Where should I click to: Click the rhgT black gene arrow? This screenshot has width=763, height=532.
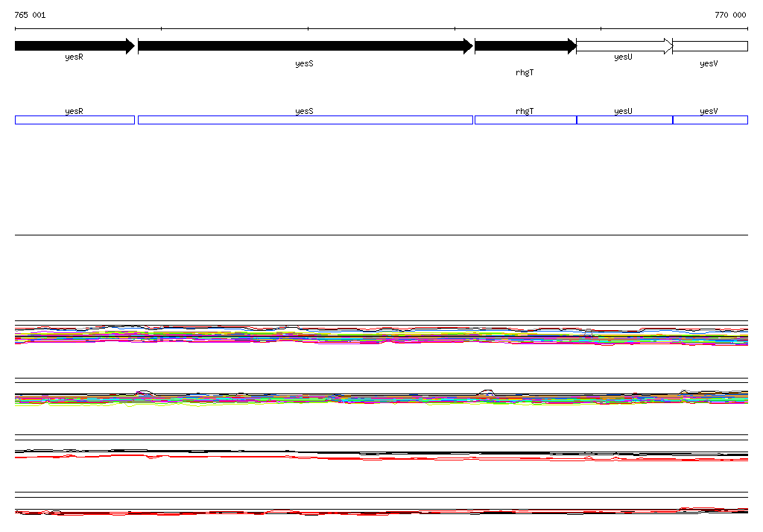(x=525, y=46)
